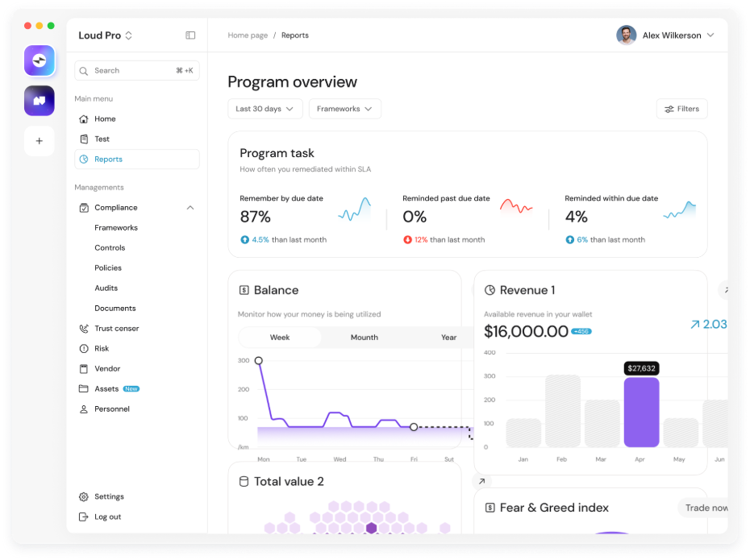The width and height of the screenshot is (750, 560).
Task: Go to Trust censer menu item
Action: click(116, 329)
